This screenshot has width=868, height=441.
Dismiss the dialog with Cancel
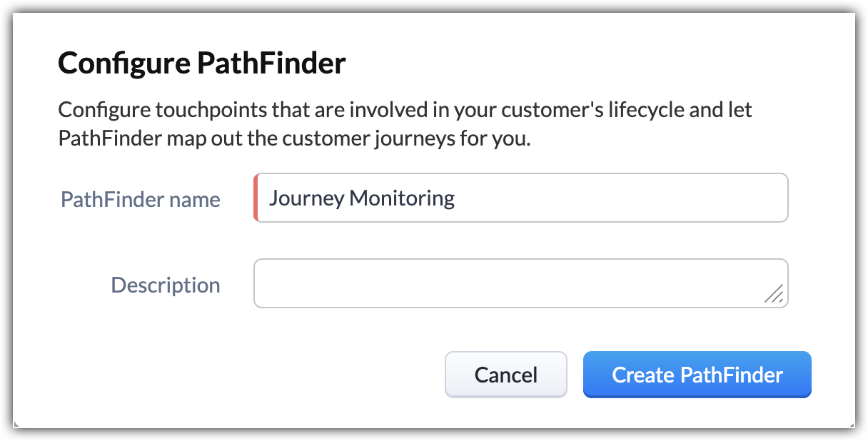[505, 375]
